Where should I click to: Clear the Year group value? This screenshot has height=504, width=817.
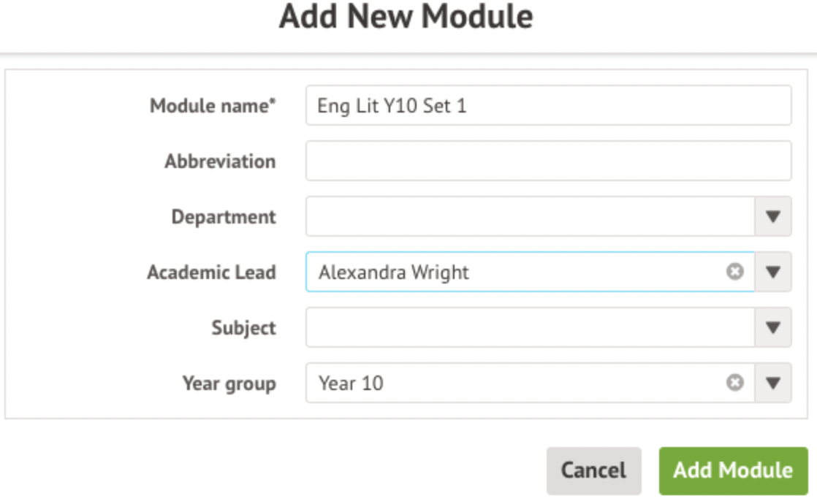[x=734, y=383]
